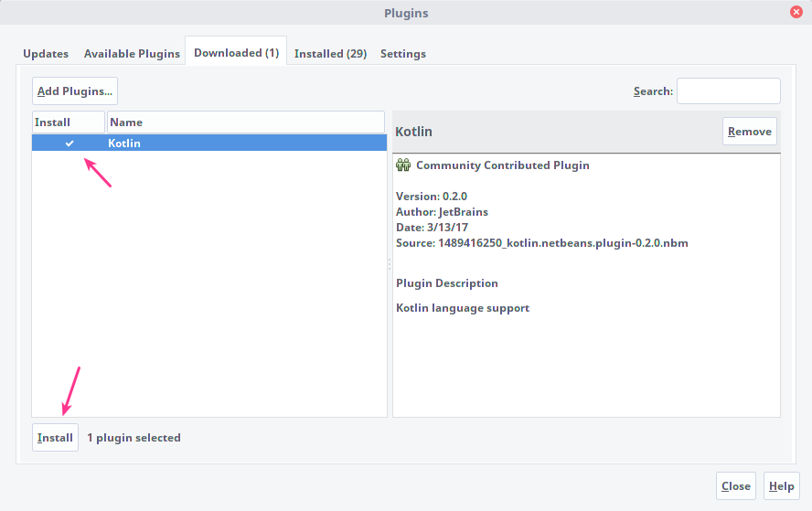Viewport: 812px width, 511px height.
Task: Click the Kotlin heading in details pane
Action: click(413, 132)
